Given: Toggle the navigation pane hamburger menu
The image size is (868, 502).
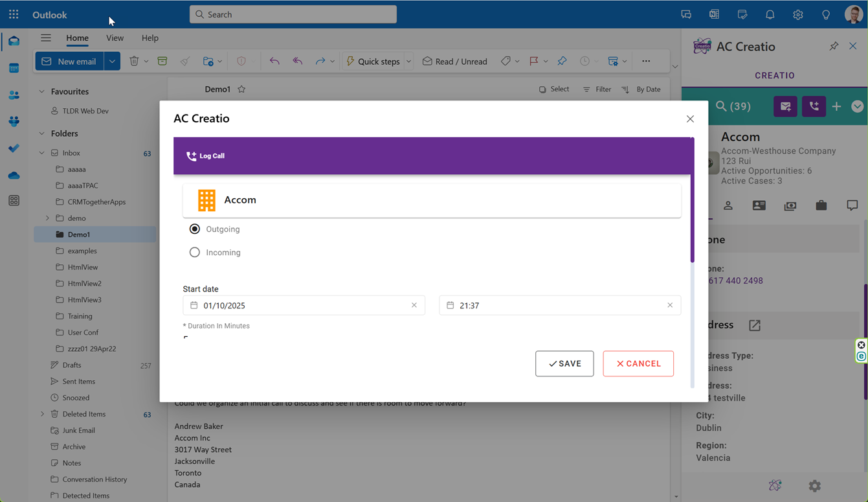Looking at the screenshot, I should tap(45, 38).
